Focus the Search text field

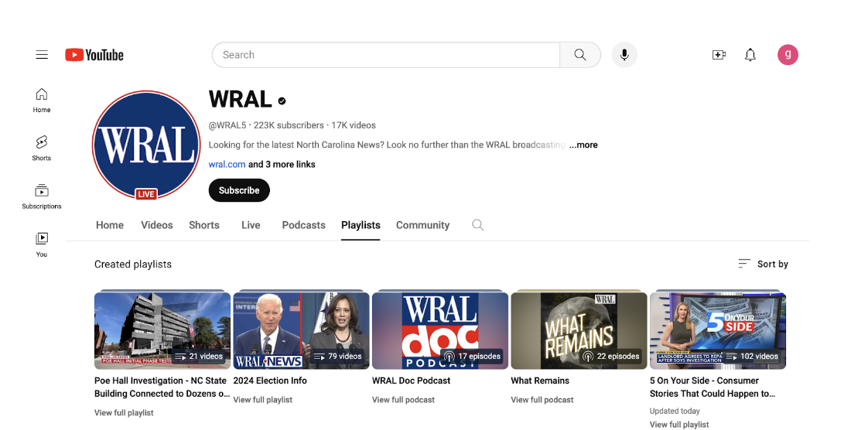(x=386, y=55)
